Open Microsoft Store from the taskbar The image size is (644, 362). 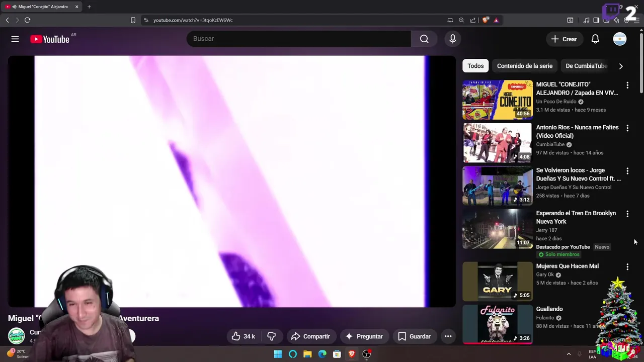click(337, 354)
